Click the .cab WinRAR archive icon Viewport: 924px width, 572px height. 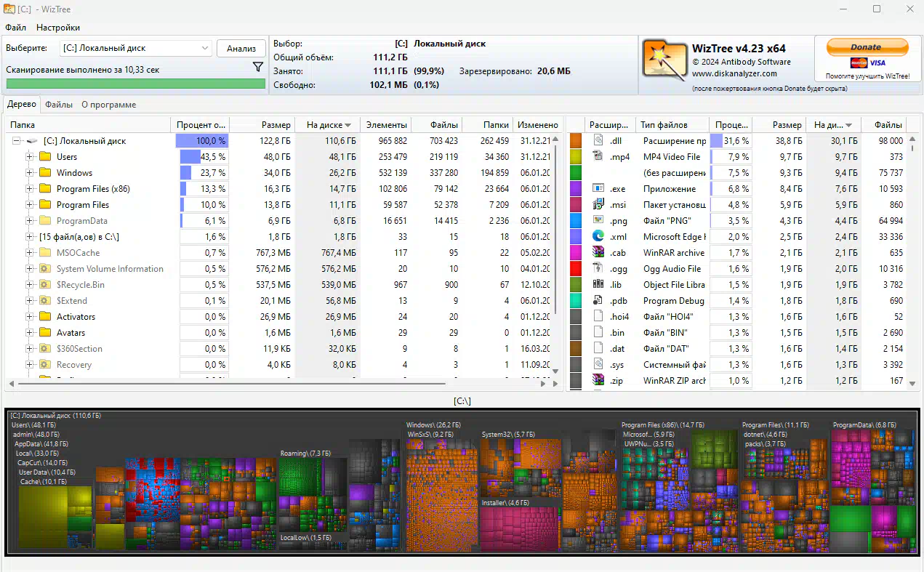pos(598,252)
